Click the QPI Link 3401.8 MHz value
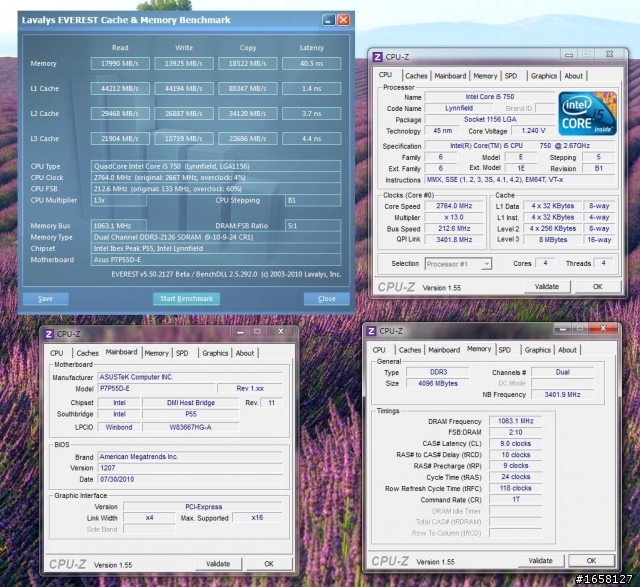 [x=454, y=240]
